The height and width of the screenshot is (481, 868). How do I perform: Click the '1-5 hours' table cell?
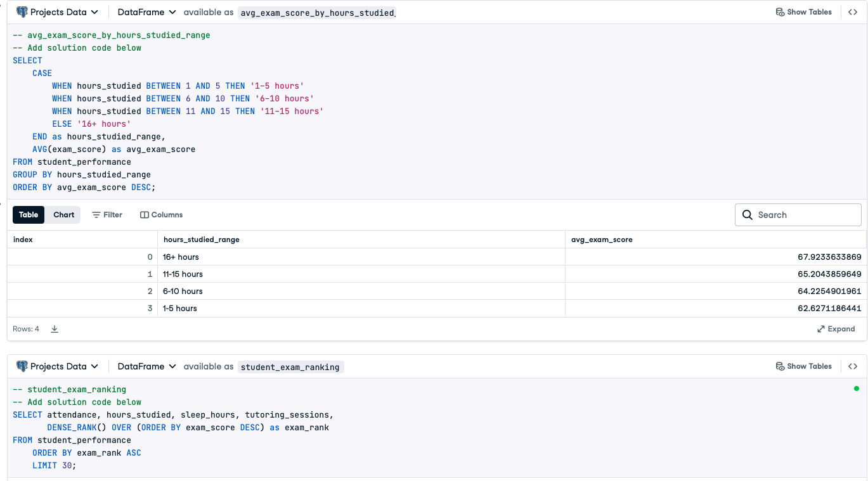[361, 308]
